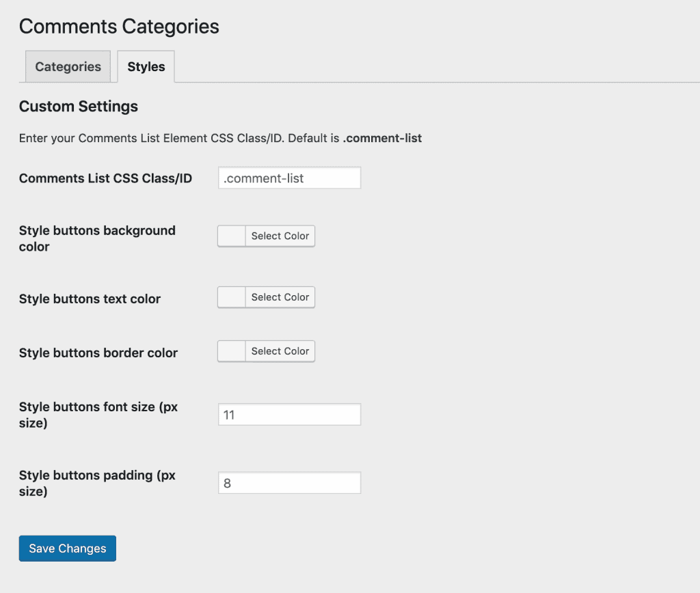Focus the buttons font size field
This screenshot has width=700, height=593.
tap(289, 415)
